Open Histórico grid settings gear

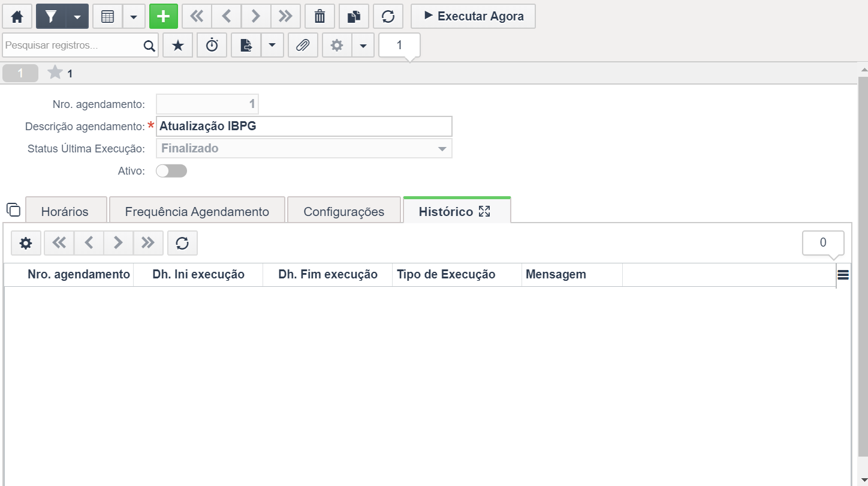click(x=26, y=243)
